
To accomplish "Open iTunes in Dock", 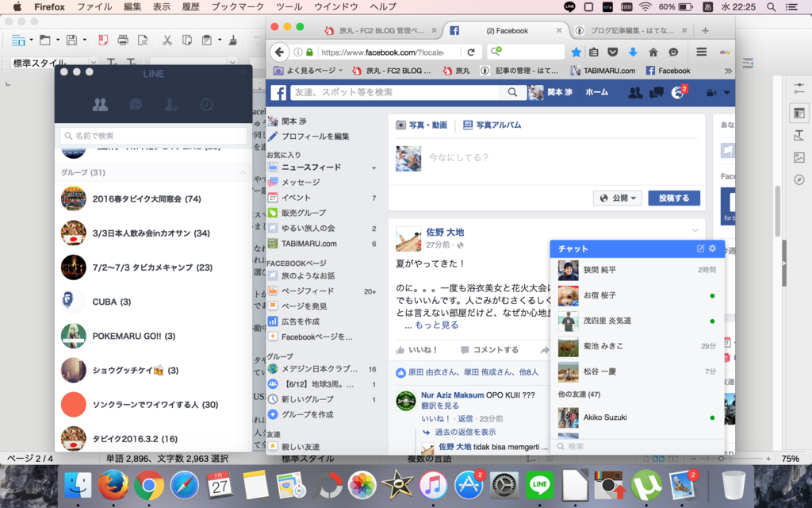I will coord(433,485).
